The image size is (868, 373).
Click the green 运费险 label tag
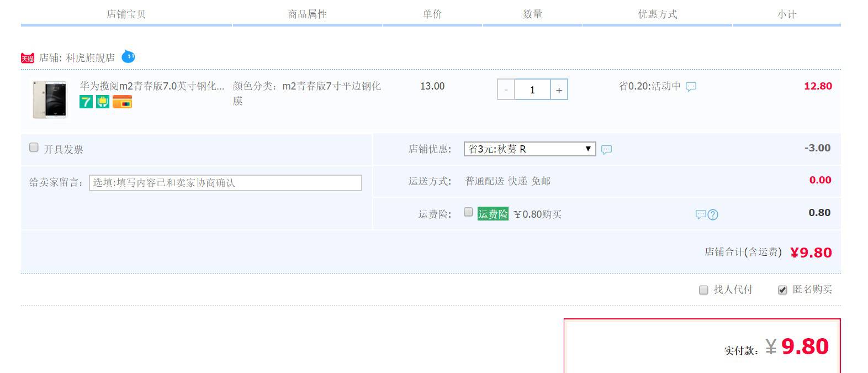click(x=493, y=214)
